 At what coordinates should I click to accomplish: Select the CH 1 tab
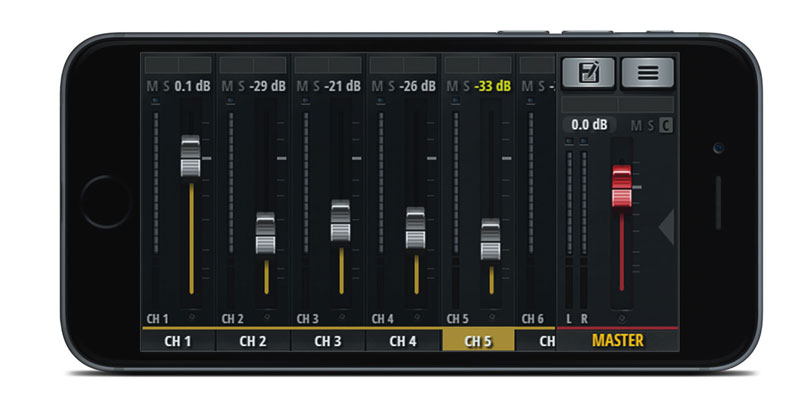[178, 341]
